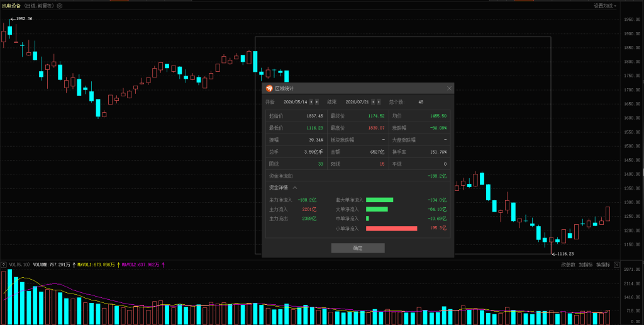Screen dimensions: 644x325
Task: Select the 振幅 value 39.34%
Action: click(316, 140)
